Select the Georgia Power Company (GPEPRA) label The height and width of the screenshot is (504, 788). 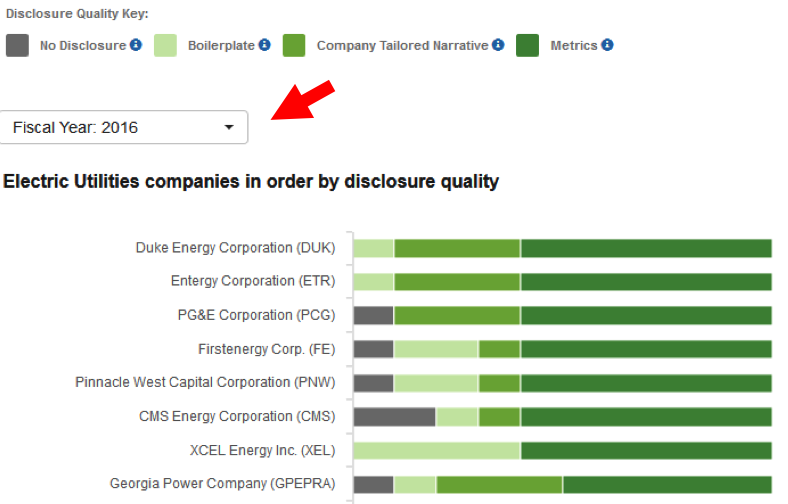pos(223,484)
